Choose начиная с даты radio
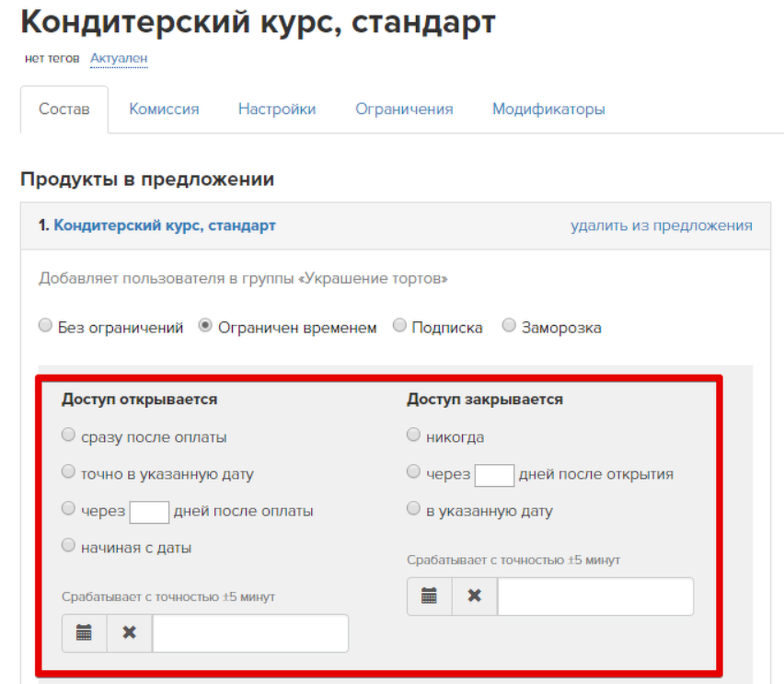Image resolution: width=784 pixels, height=684 pixels. [68, 545]
